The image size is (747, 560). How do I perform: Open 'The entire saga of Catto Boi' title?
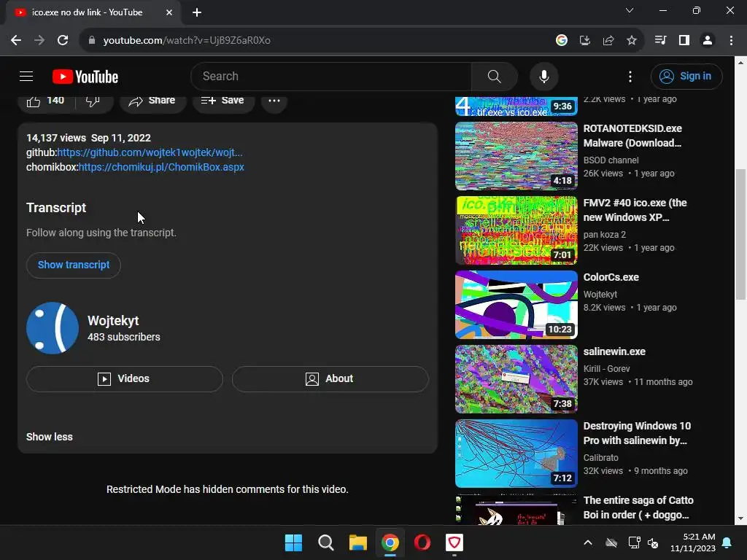point(638,507)
